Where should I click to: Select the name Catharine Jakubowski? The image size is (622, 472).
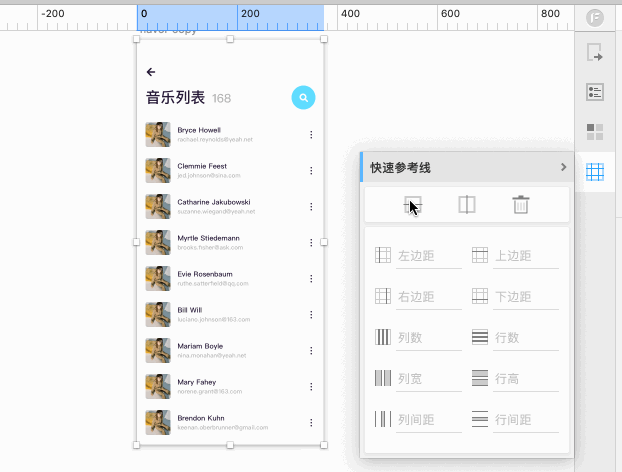[214, 202]
